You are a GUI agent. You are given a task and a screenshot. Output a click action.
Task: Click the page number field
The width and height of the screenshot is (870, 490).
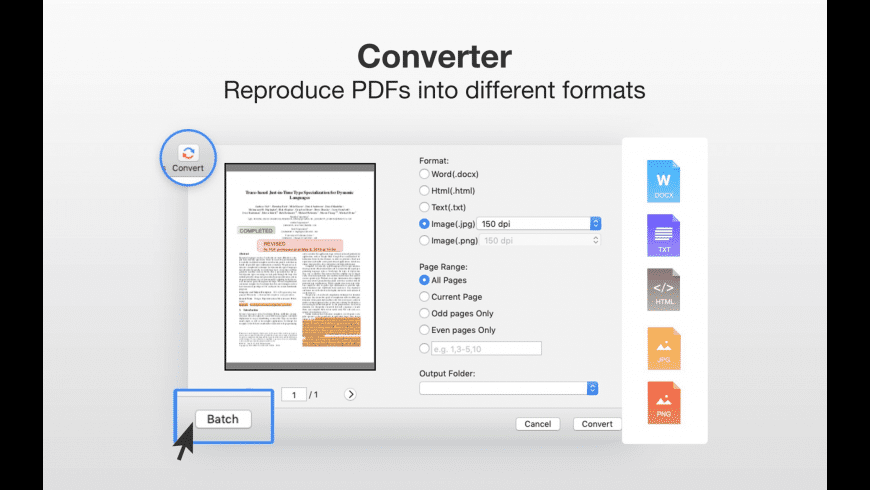[x=294, y=395]
